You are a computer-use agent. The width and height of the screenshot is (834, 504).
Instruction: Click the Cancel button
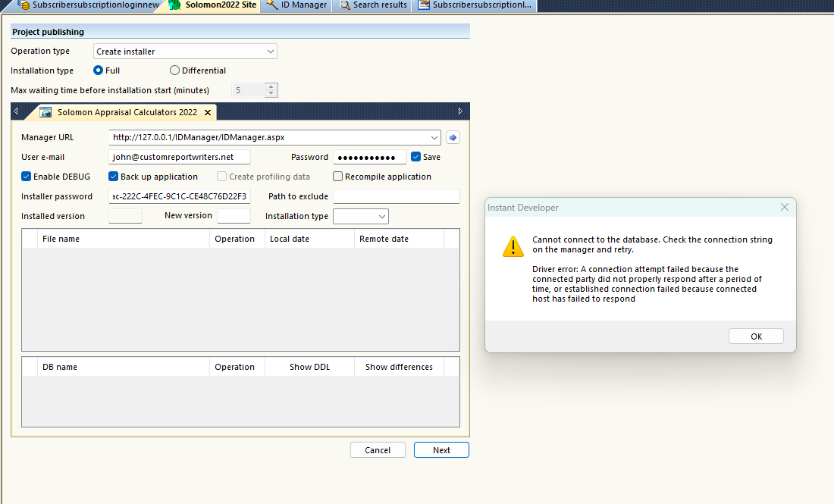378,450
